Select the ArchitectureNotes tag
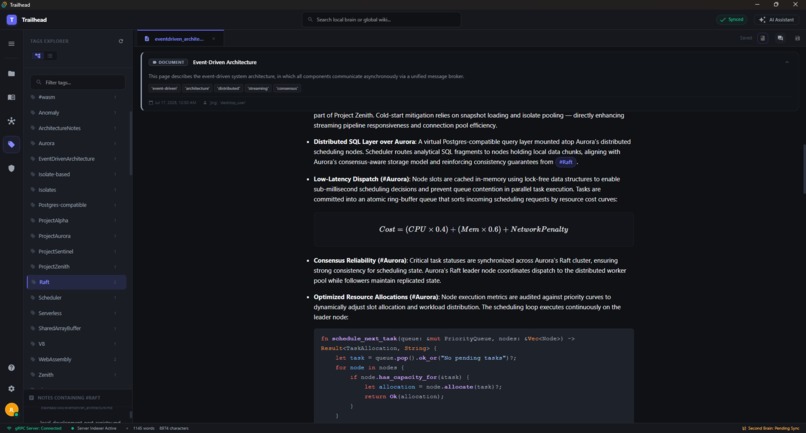The image size is (806, 433). [x=76, y=128]
